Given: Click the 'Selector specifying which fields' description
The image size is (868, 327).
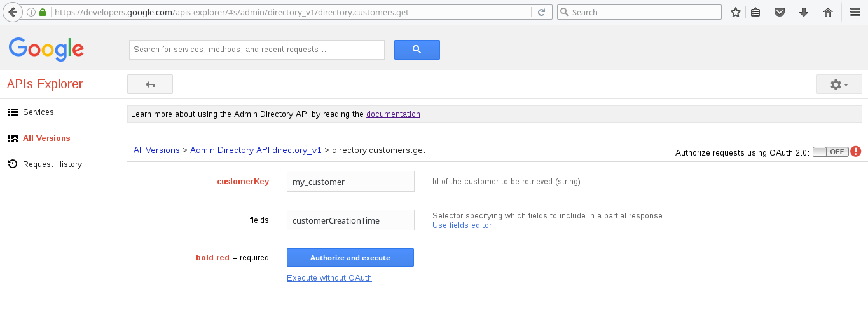Looking at the screenshot, I should 548,216.
